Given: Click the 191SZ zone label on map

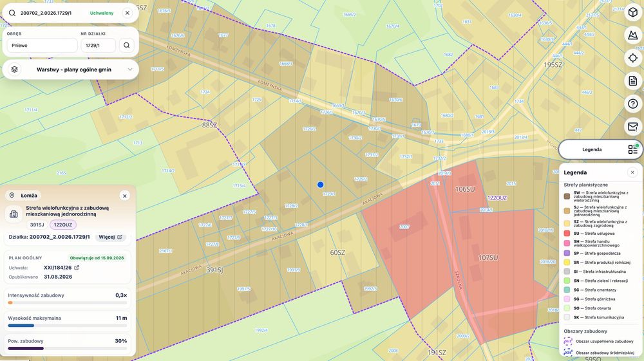Looking at the screenshot, I should click(437, 353).
